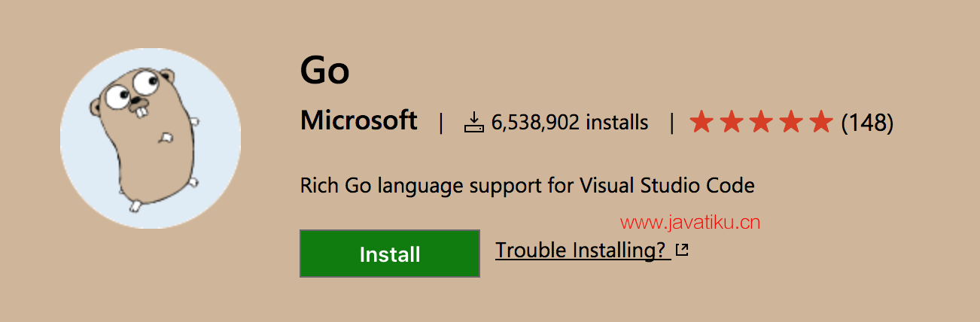
Task: Open the Trouble Installing? link
Action: point(583,250)
